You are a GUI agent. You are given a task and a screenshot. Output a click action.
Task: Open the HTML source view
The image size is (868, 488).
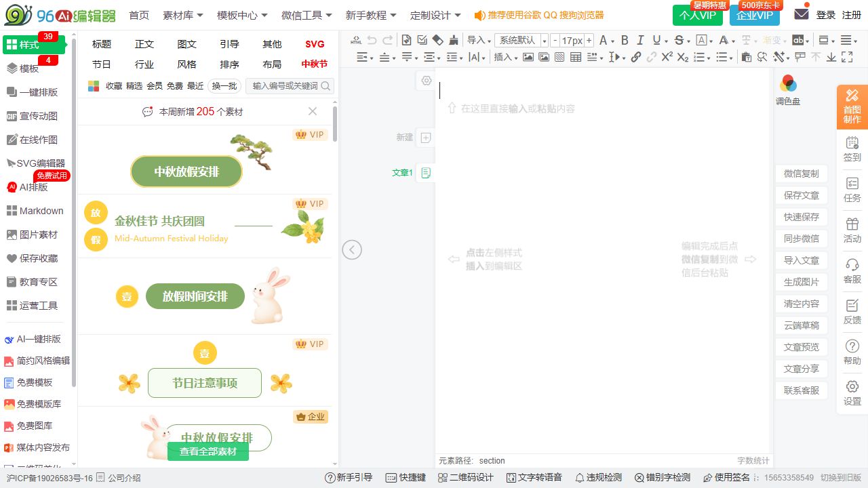pyautogui.click(x=356, y=40)
